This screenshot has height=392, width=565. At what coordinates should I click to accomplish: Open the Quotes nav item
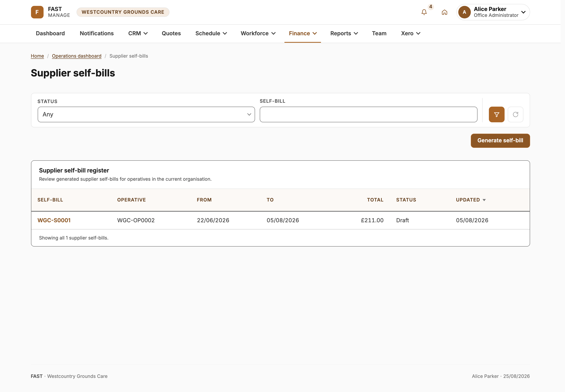coord(171,33)
